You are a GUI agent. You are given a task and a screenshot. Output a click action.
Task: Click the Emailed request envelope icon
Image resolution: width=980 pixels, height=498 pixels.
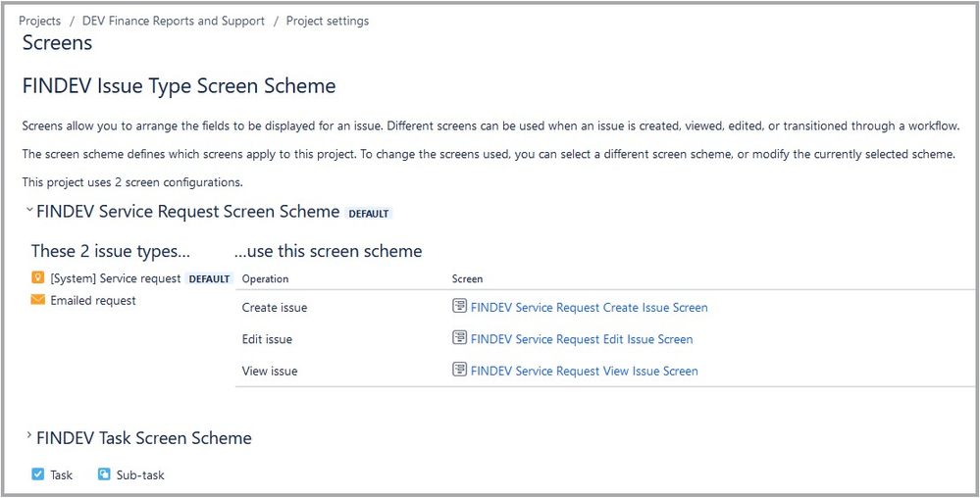coord(37,300)
